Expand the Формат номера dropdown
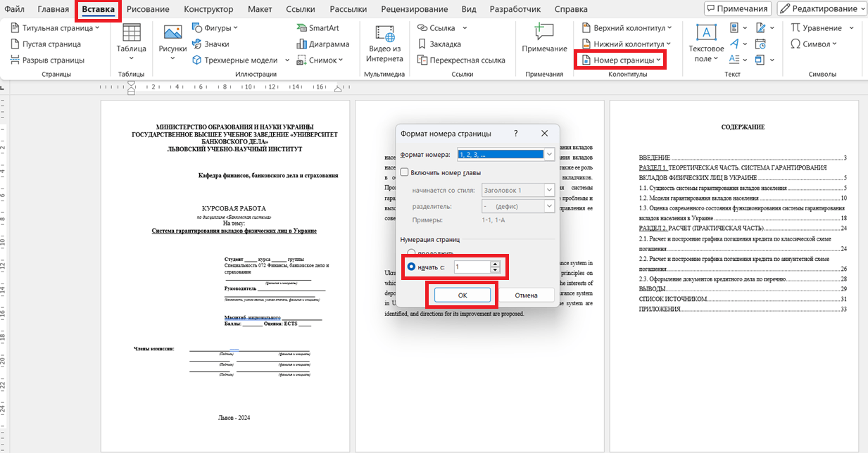 549,154
